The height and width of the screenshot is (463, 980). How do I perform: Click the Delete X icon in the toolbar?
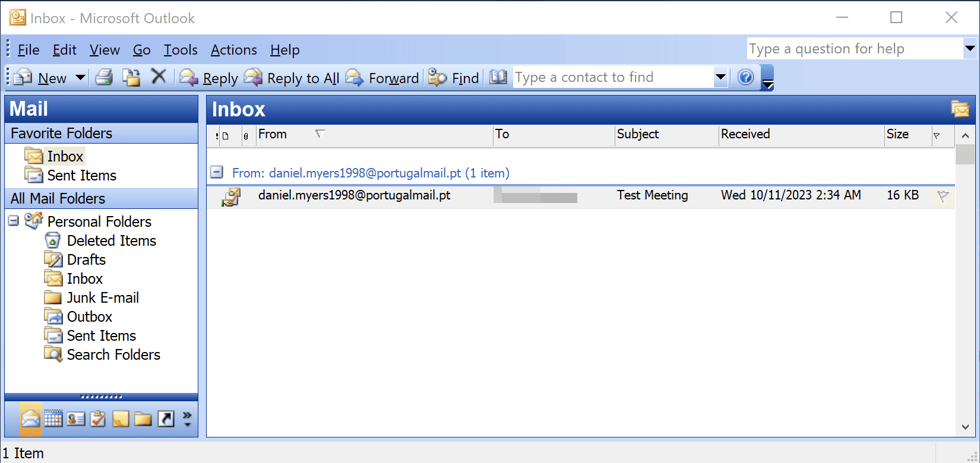[159, 77]
